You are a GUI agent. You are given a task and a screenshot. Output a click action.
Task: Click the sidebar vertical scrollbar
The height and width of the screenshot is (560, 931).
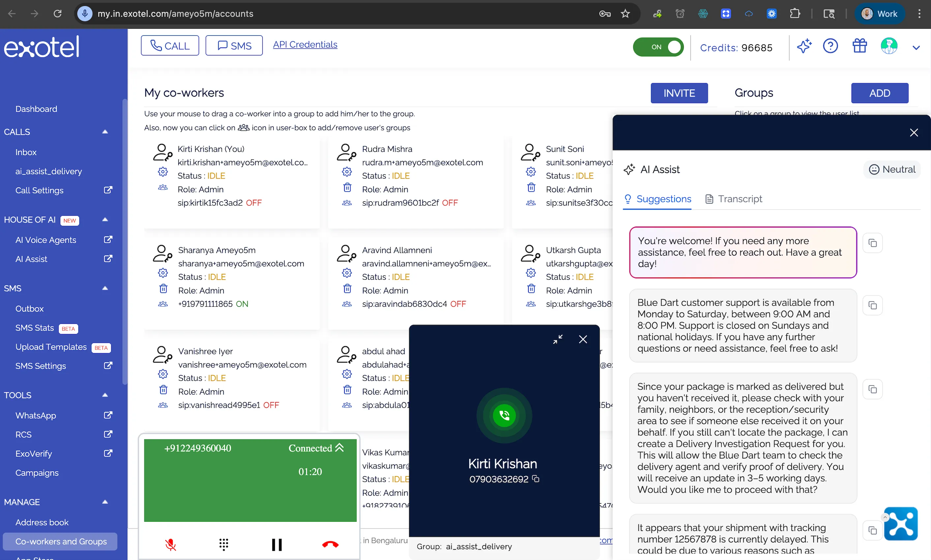[125, 241]
